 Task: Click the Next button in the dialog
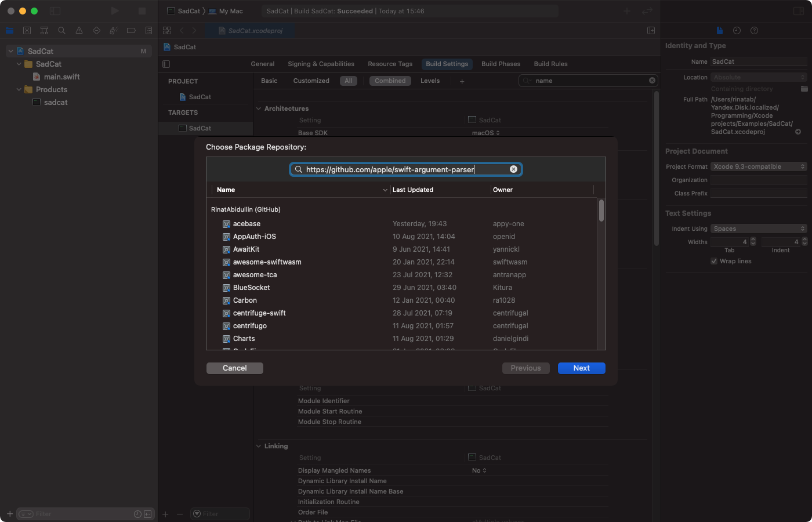[581, 368]
